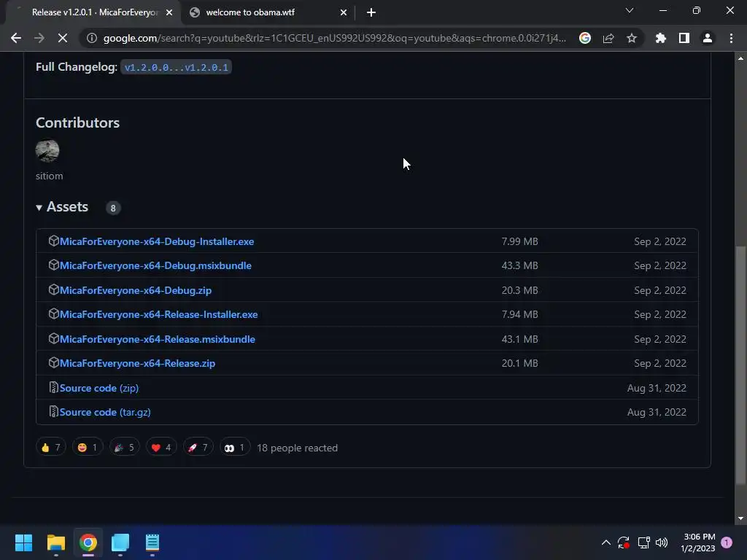Open the volume speaker tray icon
The width and height of the screenshot is (747, 560).
(662, 542)
